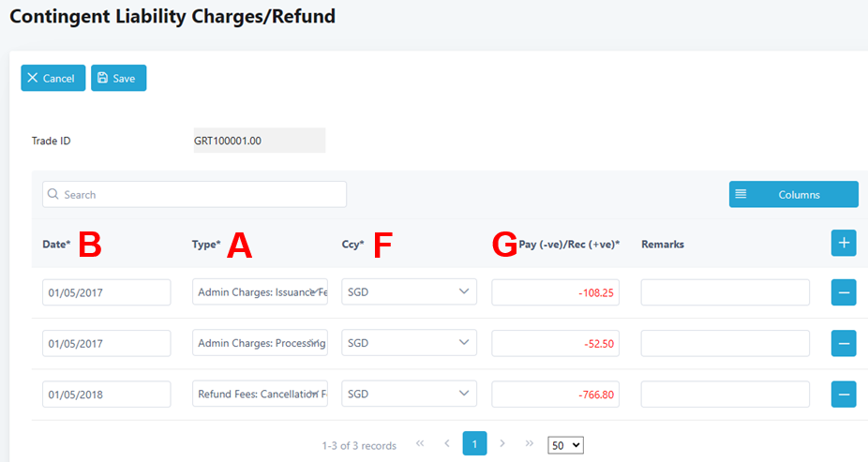Go to previous page arrow
The width and height of the screenshot is (868, 462).
point(447,443)
